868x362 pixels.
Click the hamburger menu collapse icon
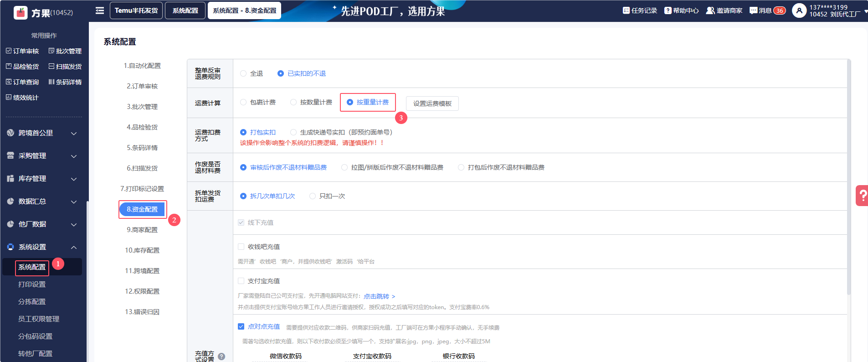click(x=100, y=10)
